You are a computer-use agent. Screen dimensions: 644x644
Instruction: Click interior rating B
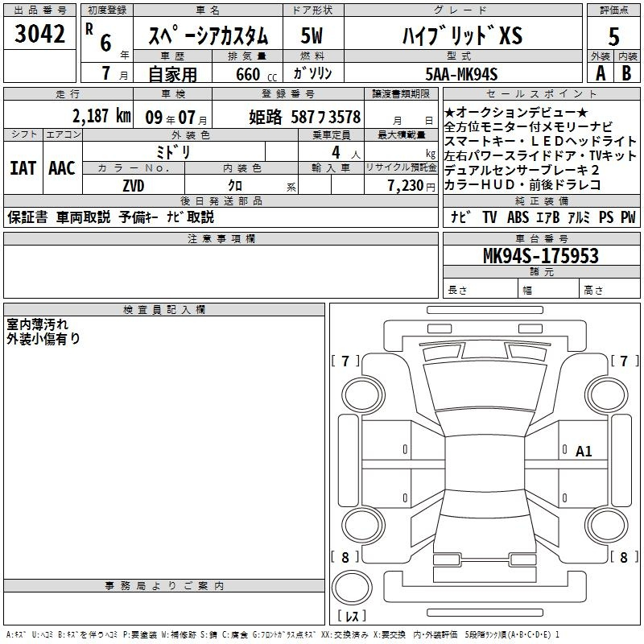coord(626,73)
